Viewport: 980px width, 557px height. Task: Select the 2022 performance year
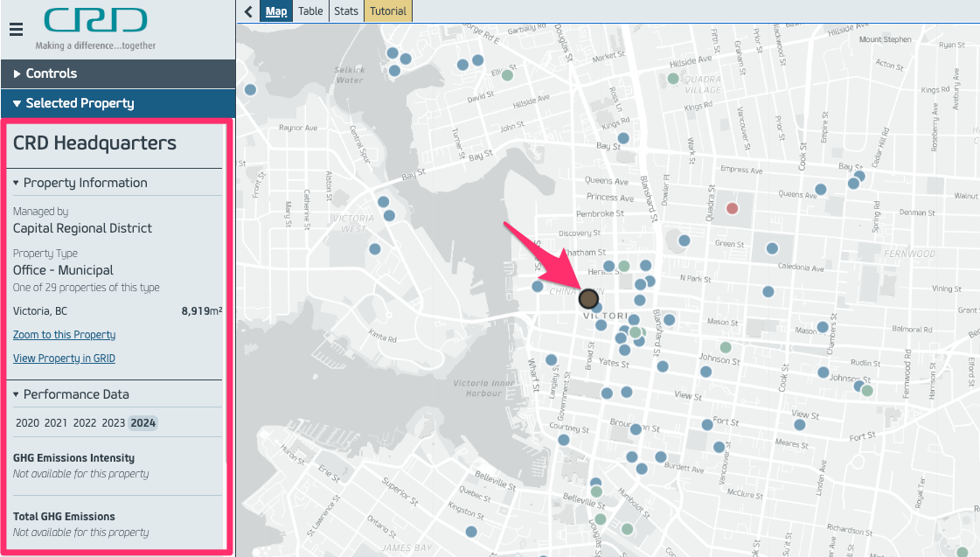[x=85, y=423]
